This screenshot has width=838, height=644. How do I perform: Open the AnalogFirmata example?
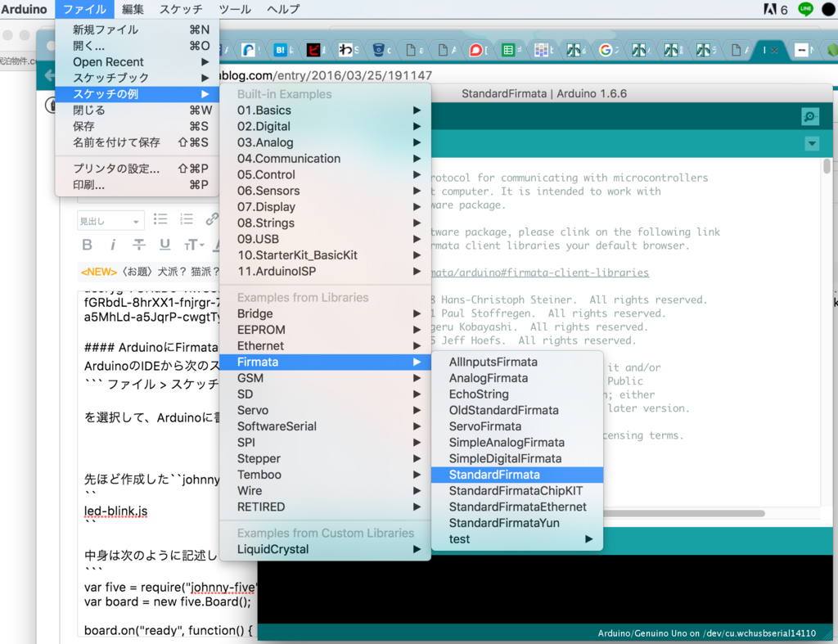point(517,378)
